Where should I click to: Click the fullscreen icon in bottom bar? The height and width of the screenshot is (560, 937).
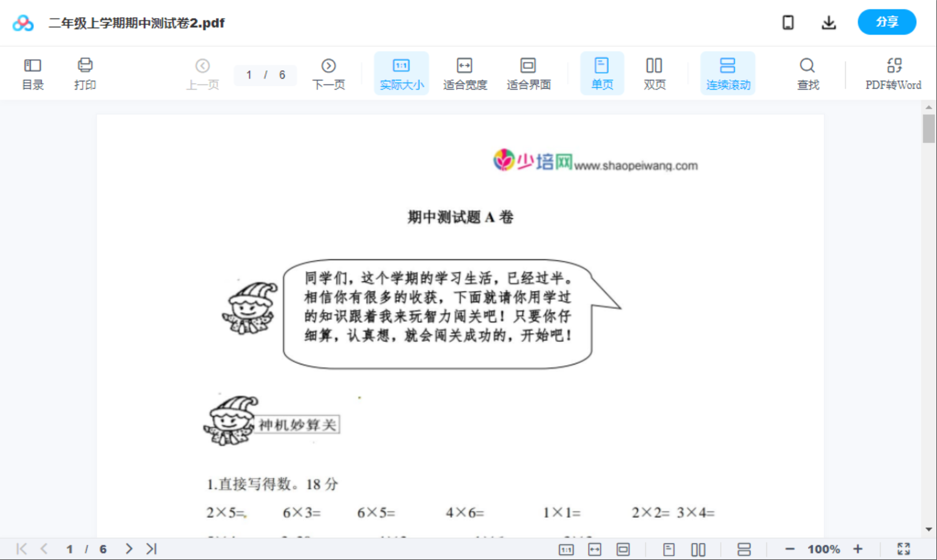[905, 548]
